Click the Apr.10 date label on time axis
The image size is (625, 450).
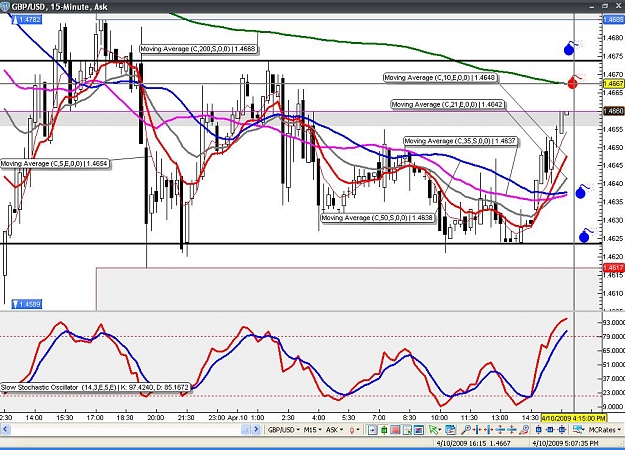pos(238,418)
